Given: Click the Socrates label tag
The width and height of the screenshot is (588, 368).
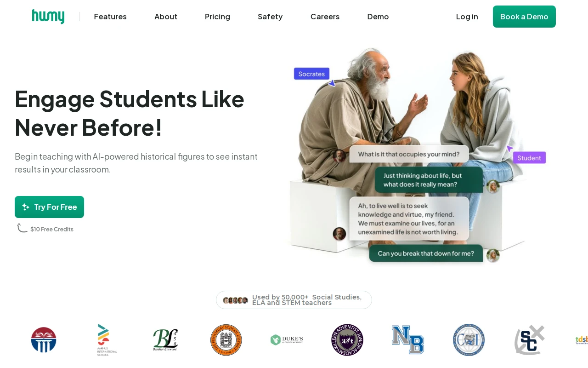Looking at the screenshot, I should [311, 74].
